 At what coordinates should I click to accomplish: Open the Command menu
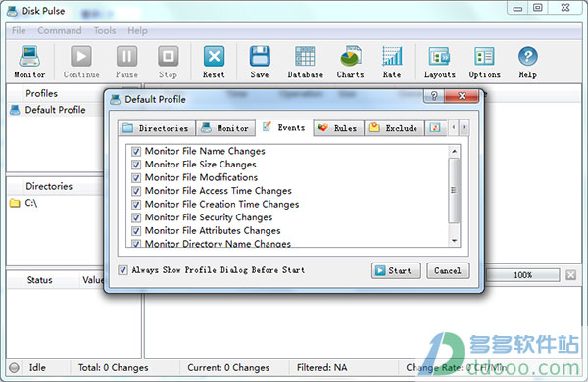(60, 30)
